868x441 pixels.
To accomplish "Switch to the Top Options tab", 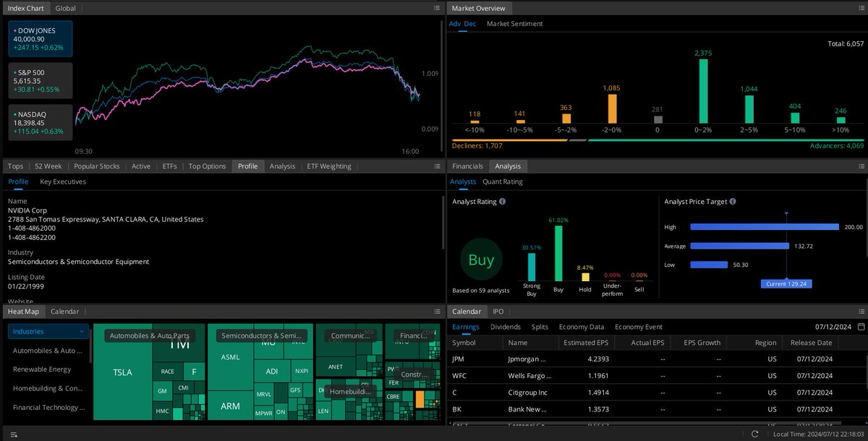I will coord(208,166).
